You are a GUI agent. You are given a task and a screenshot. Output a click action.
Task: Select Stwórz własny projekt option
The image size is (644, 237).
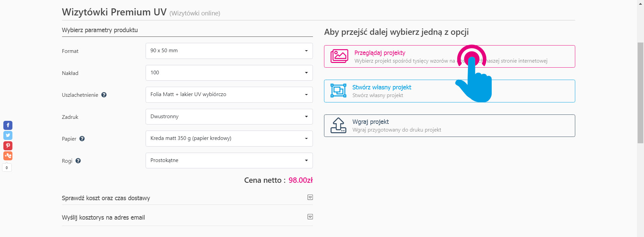coord(381,87)
